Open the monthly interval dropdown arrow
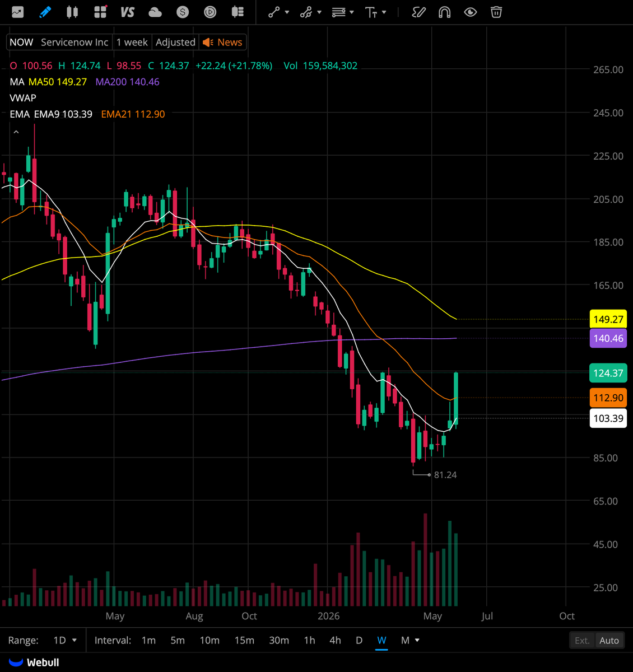This screenshot has height=672, width=633. (x=417, y=640)
